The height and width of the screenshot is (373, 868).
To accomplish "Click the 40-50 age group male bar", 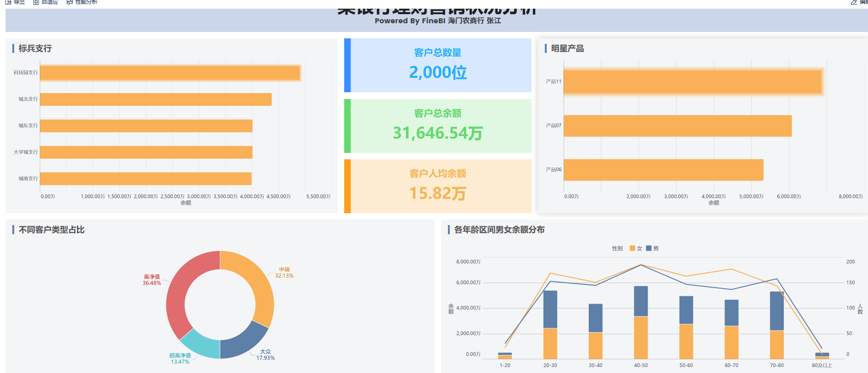I will 640,301.
